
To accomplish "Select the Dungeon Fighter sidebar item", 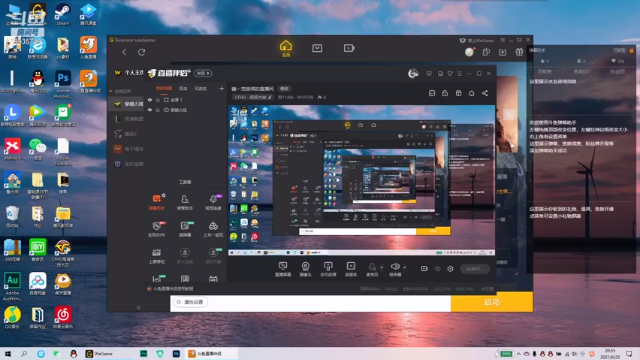I will [x=128, y=149].
